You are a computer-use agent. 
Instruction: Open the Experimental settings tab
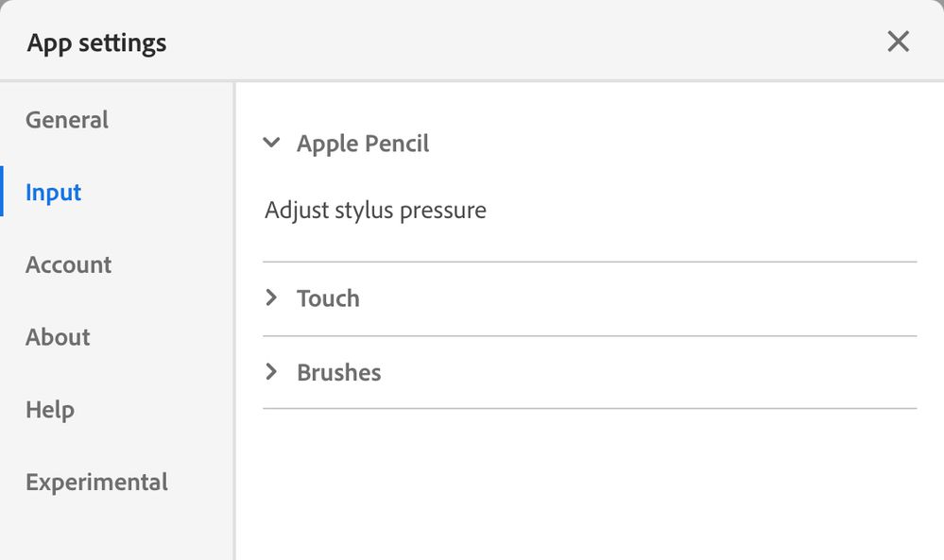[x=96, y=483]
